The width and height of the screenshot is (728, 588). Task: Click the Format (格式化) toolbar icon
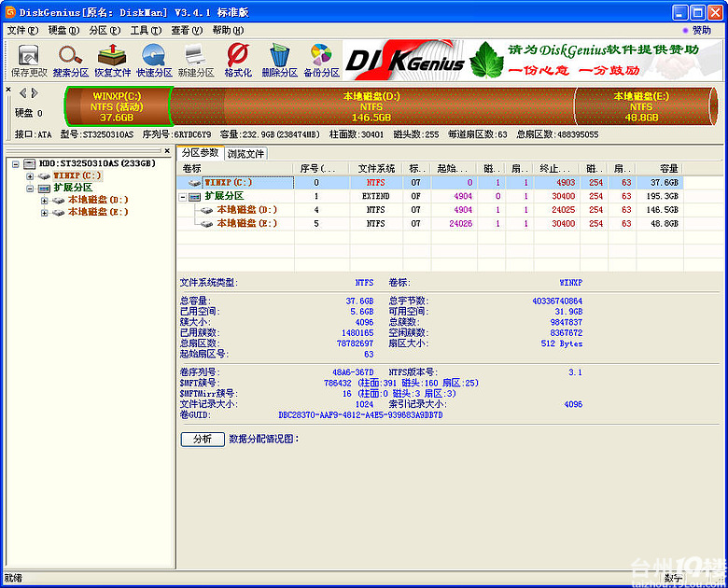click(x=238, y=60)
